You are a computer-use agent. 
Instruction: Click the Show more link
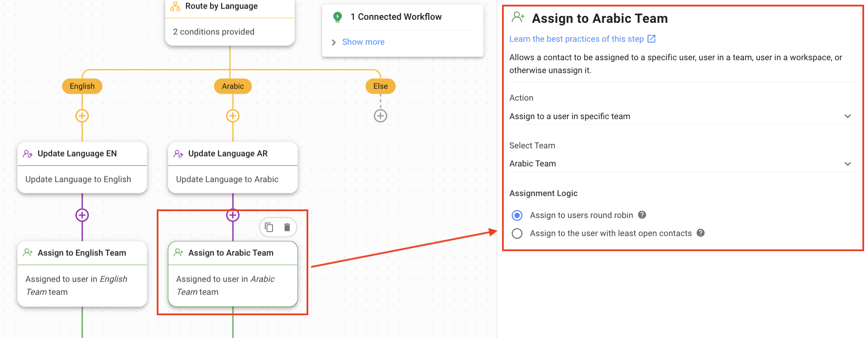[x=363, y=42]
